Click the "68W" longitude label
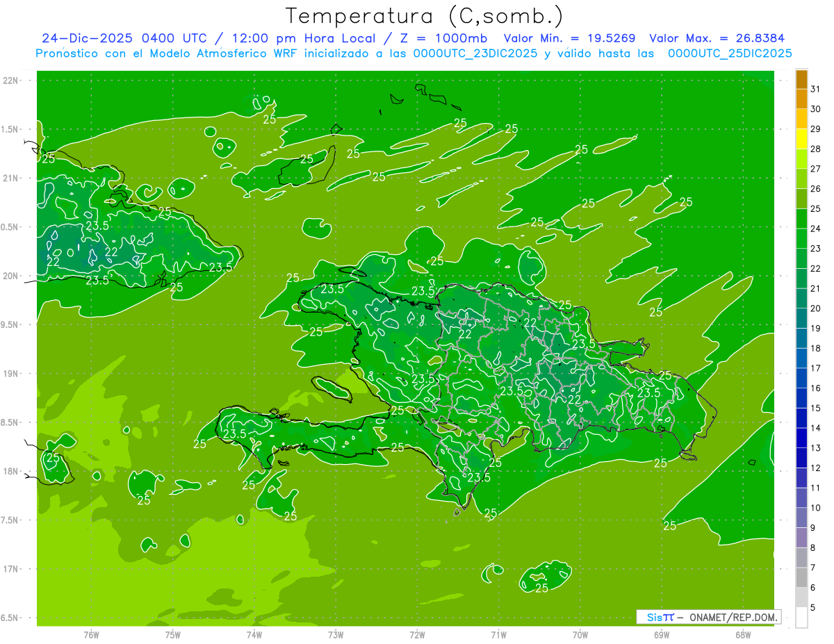 coord(743,634)
